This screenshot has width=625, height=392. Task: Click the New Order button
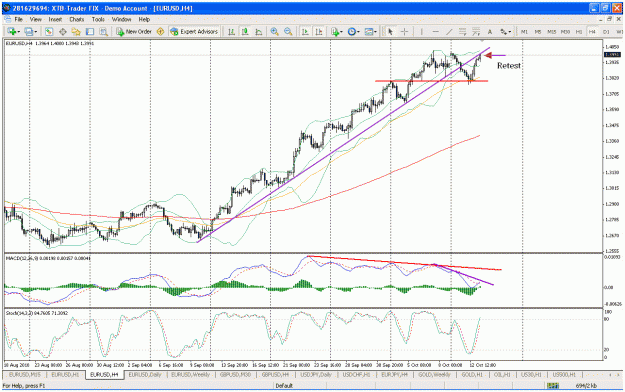[134, 32]
